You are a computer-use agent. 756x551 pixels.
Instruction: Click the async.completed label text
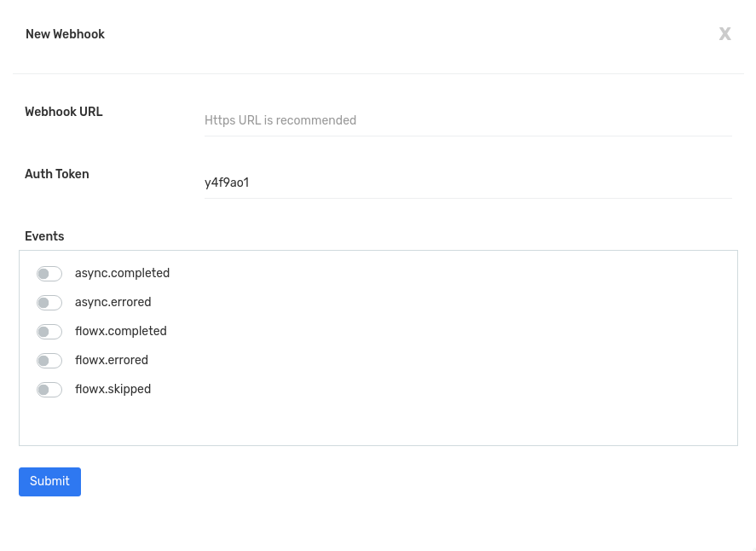(122, 273)
